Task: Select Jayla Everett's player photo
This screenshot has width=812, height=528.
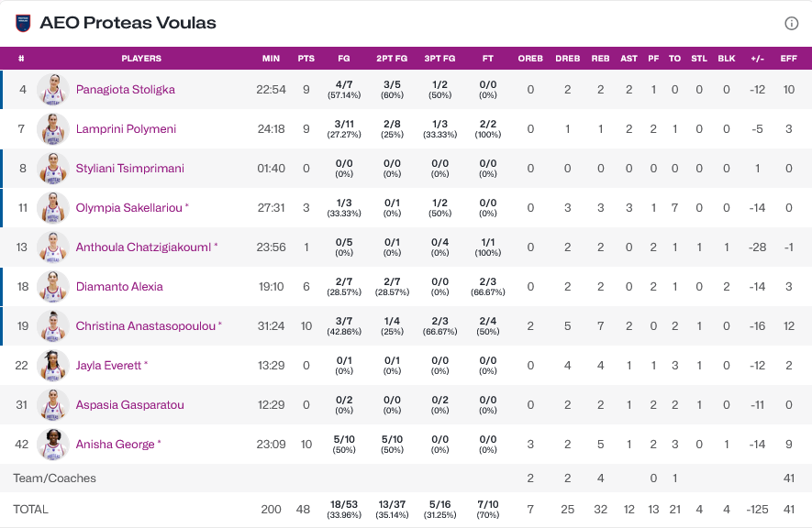Action: pos(53,366)
